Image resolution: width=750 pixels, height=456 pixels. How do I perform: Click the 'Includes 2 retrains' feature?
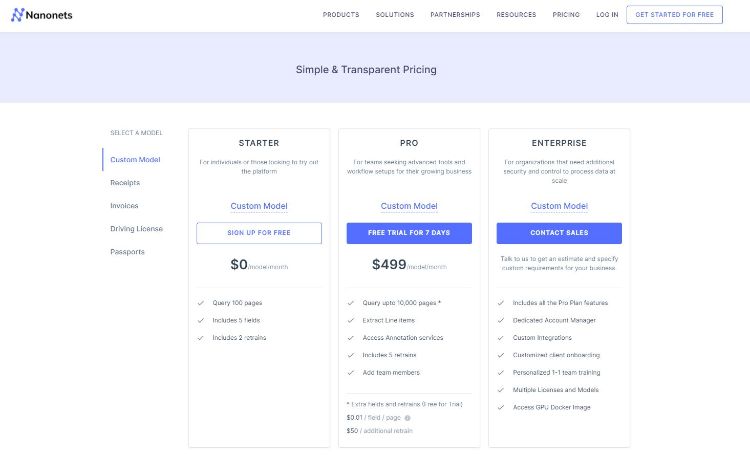pos(239,337)
